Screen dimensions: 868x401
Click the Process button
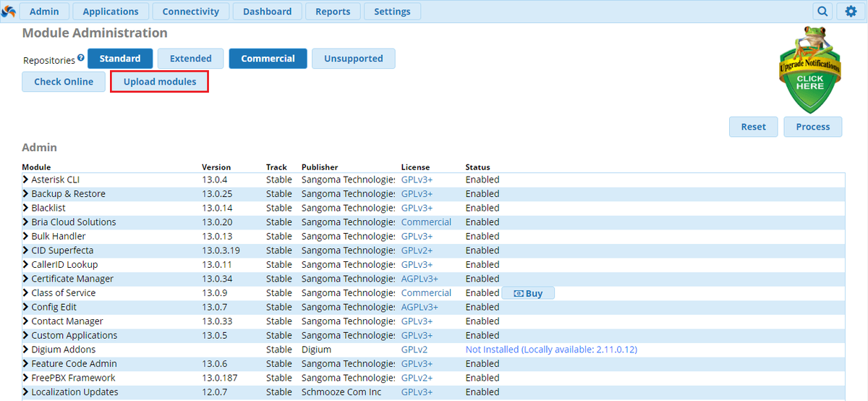pyautogui.click(x=813, y=127)
